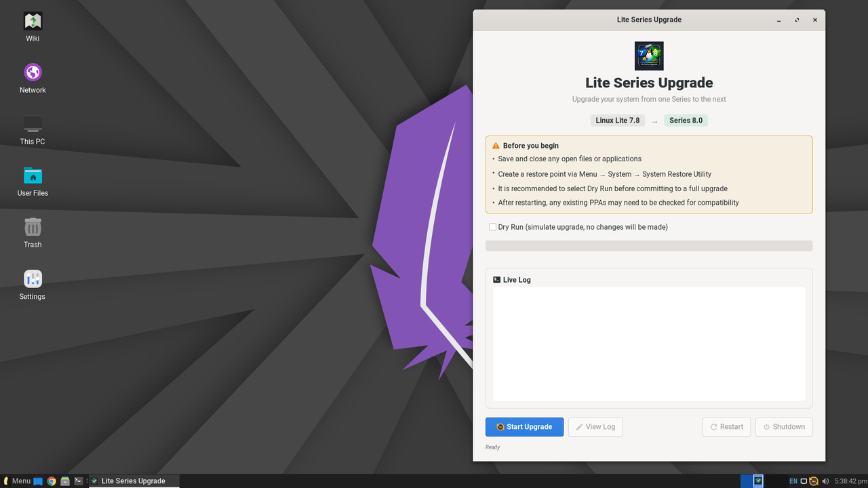The height and width of the screenshot is (488, 868).
Task: Minimize the Lite Series Upgrade window
Action: 778,20
